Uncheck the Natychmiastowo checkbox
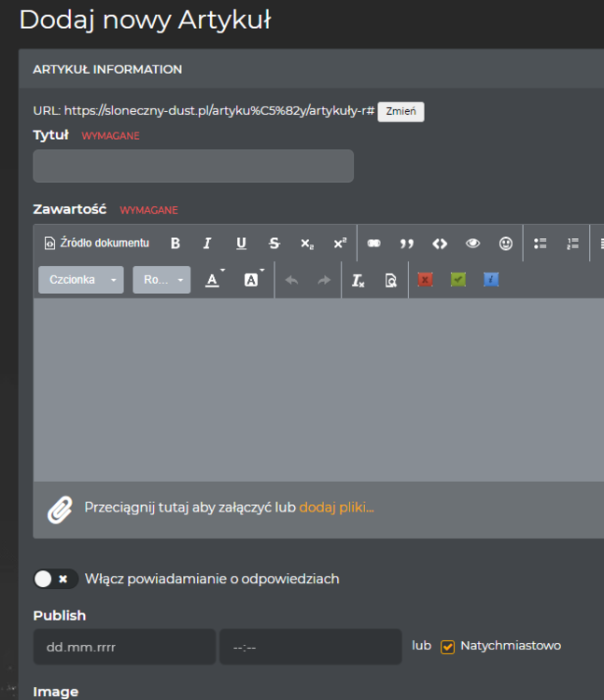The image size is (604, 700). coord(448,647)
